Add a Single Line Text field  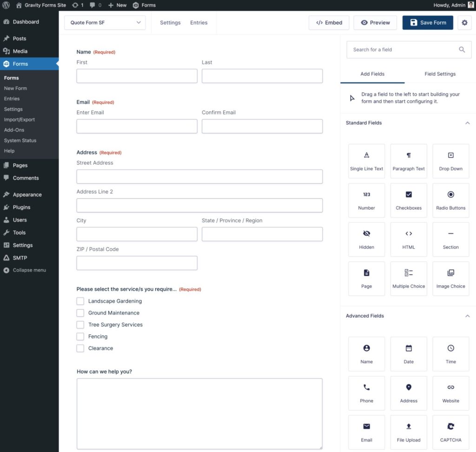pyautogui.click(x=366, y=161)
